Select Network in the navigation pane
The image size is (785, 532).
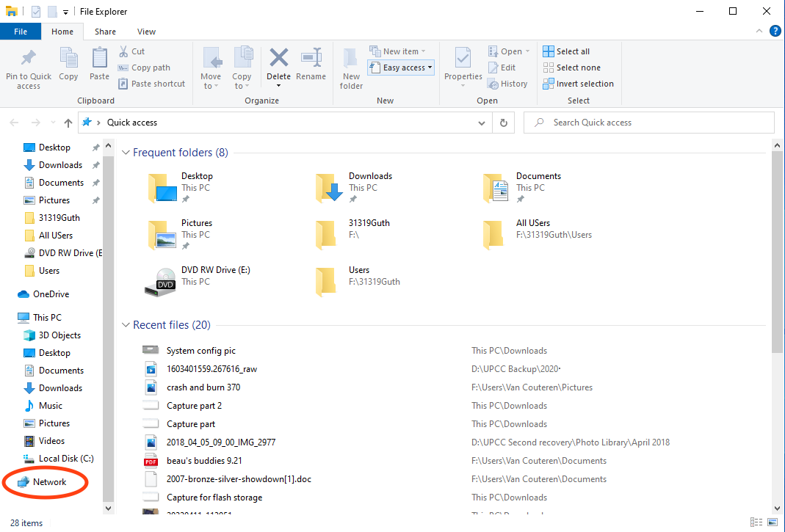49,482
